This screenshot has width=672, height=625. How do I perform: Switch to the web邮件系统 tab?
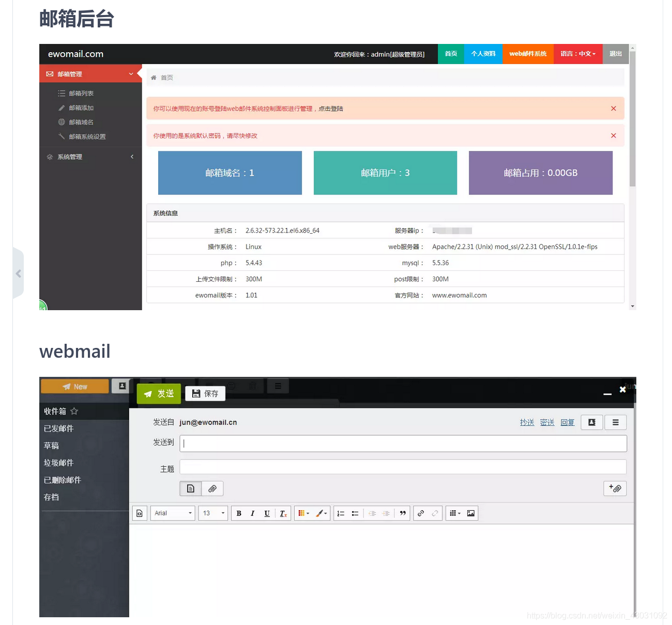point(528,54)
